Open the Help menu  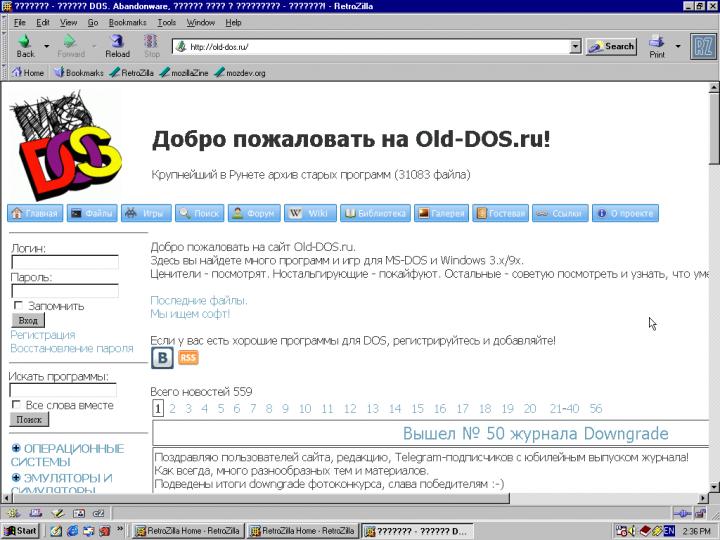coord(233,22)
